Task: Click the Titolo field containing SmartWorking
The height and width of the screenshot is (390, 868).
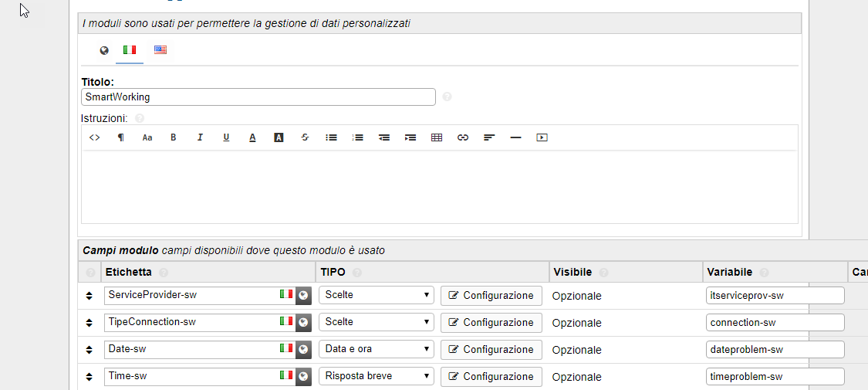Action: [x=258, y=97]
